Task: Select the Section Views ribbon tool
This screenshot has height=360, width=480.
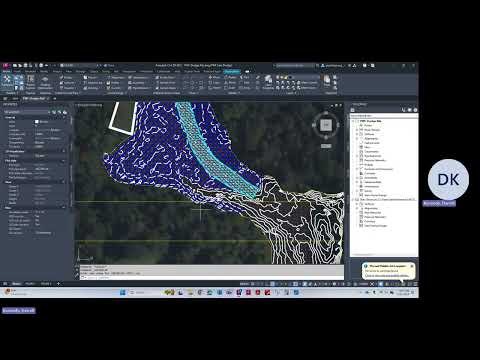Action: [166, 88]
